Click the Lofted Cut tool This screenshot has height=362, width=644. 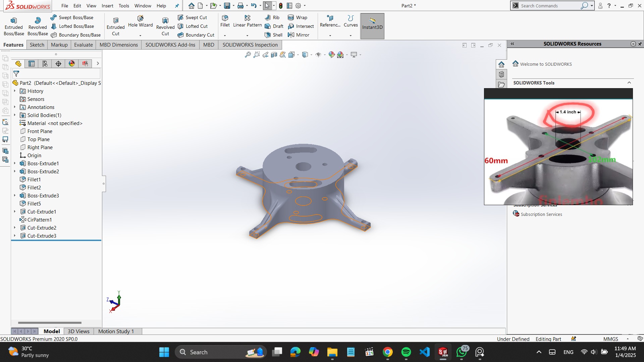click(x=193, y=26)
